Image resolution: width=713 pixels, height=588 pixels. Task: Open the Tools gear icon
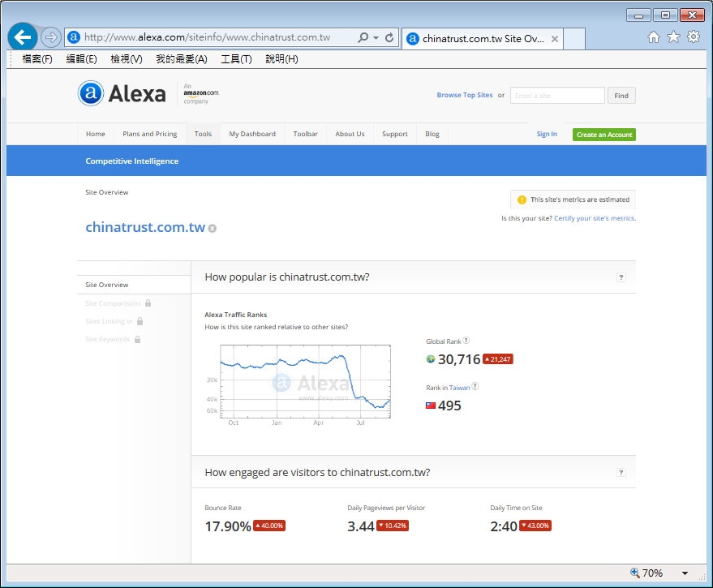[694, 36]
